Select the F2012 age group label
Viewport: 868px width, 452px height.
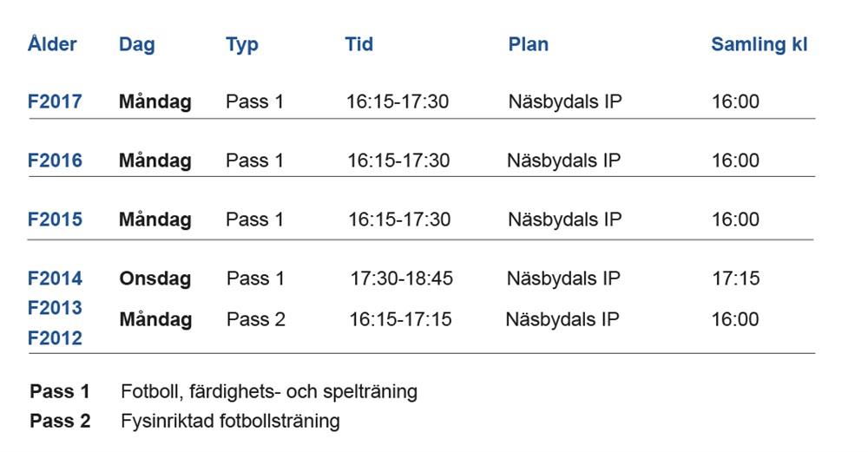(55, 338)
